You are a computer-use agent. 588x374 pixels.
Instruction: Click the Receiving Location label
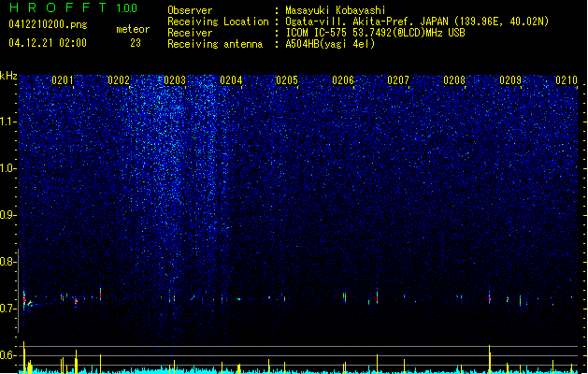[218, 22]
